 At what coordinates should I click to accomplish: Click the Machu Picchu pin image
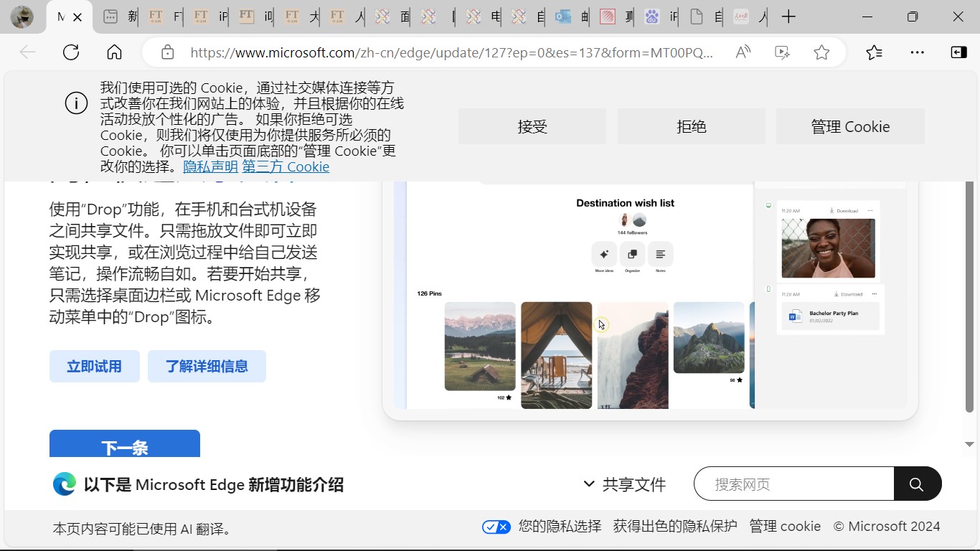click(709, 337)
